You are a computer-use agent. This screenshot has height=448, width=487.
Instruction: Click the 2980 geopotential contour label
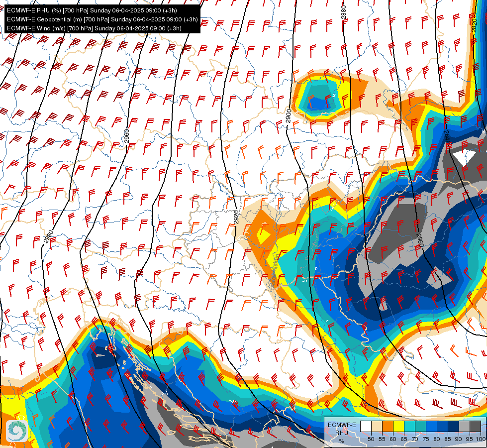coord(48,237)
